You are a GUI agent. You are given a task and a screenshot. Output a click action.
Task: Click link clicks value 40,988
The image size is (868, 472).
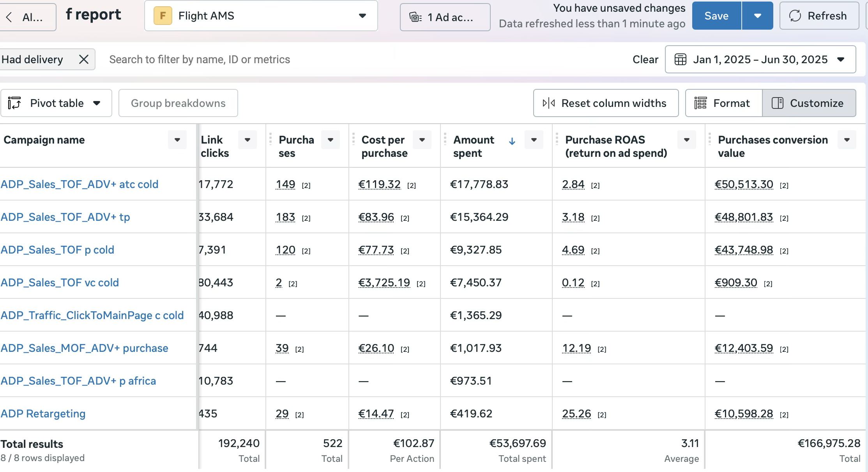(x=216, y=315)
